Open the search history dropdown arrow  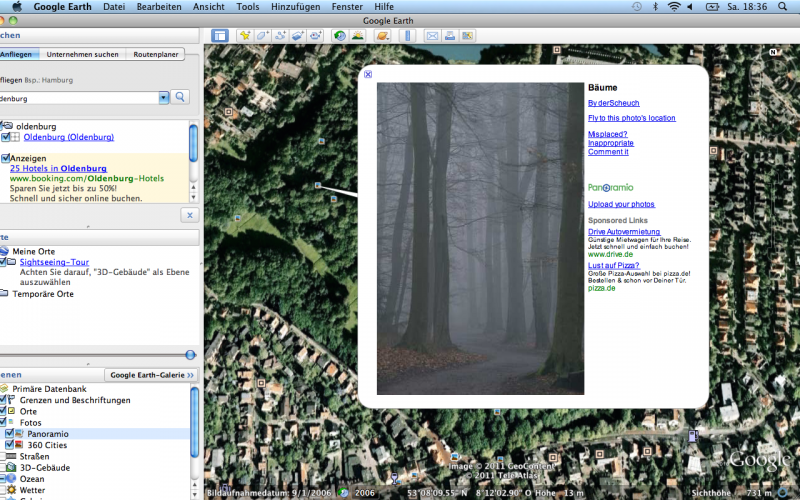pyautogui.click(x=163, y=97)
